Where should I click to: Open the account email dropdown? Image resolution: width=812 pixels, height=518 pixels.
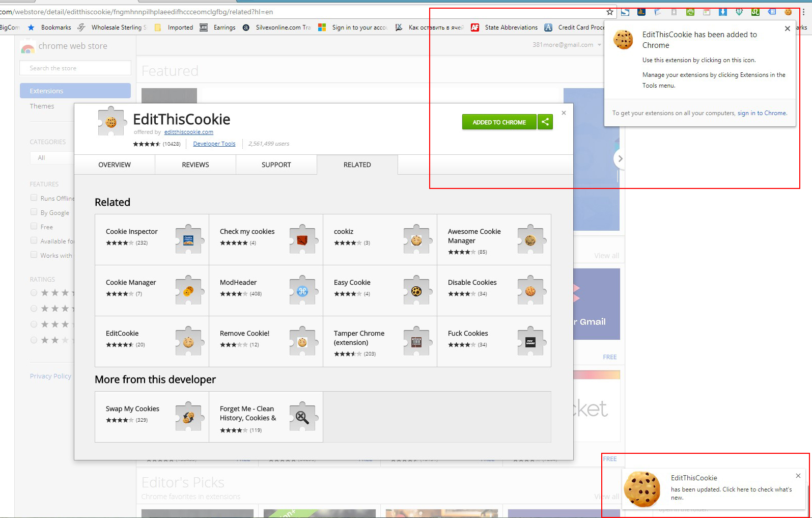567,45
